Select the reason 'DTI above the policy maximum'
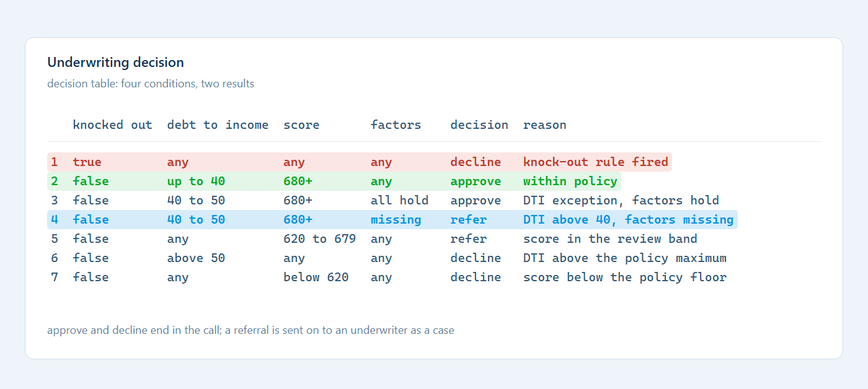Viewport: 868px width, 389px height. pos(625,258)
